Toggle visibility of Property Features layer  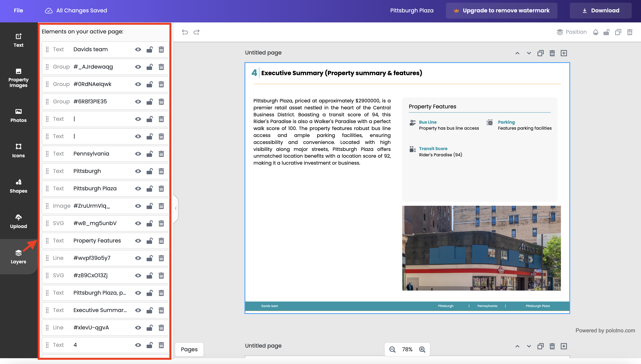138,241
